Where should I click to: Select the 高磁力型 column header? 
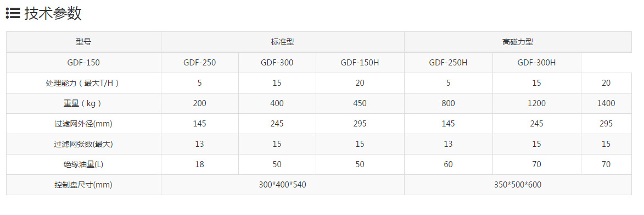(x=518, y=42)
